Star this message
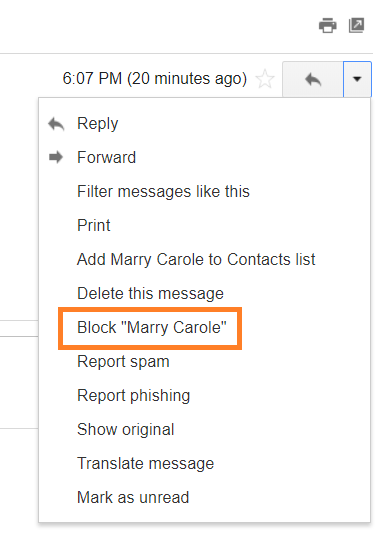379x534 pixels. (265, 79)
